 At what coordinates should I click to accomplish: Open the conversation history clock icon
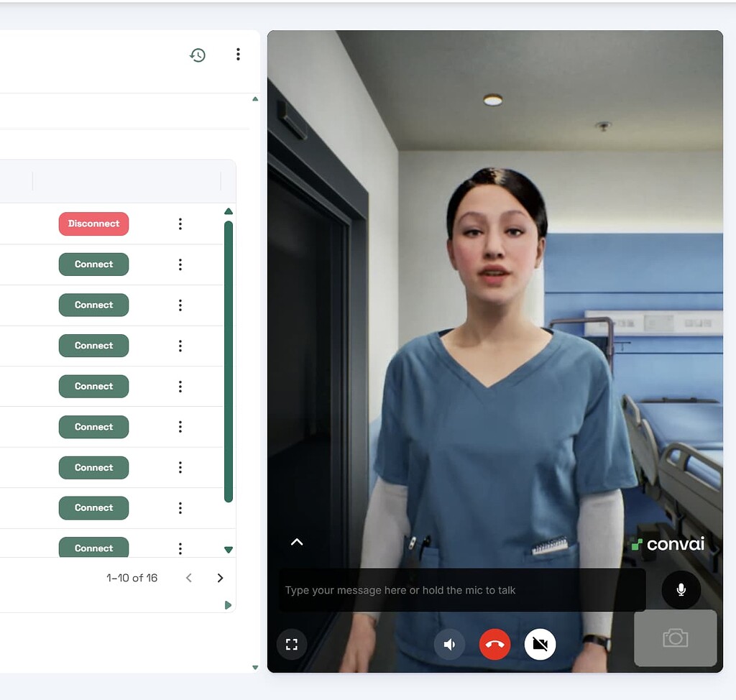pyautogui.click(x=198, y=54)
